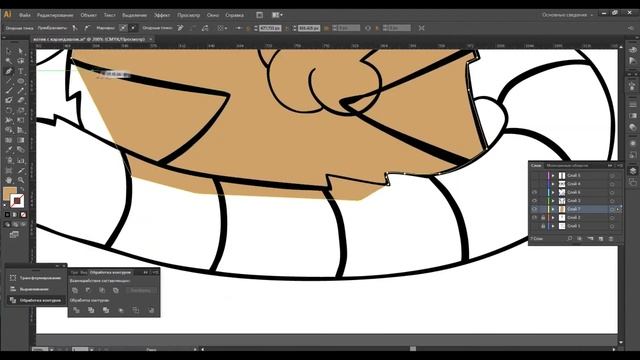Image resolution: width=640 pixels, height=360 pixels.
Task: Open the Выравнивание collapsed panel button
Action: pos(36,289)
